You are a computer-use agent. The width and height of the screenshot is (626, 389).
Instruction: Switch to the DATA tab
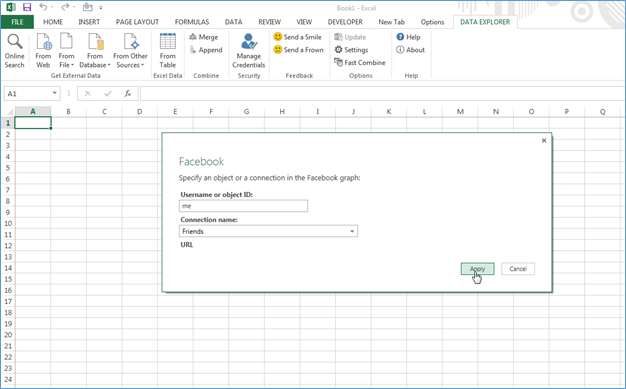(234, 22)
